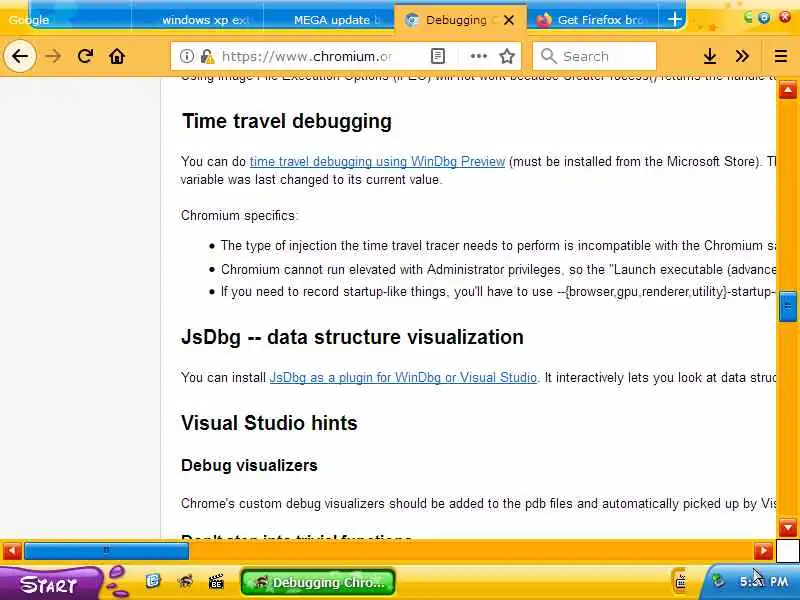Toggle reader view for this page

click(438, 56)
